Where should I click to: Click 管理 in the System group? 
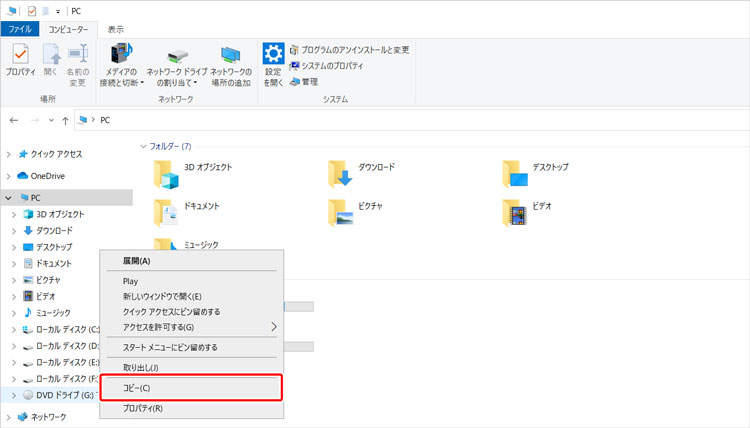click(x=304, y=82)
